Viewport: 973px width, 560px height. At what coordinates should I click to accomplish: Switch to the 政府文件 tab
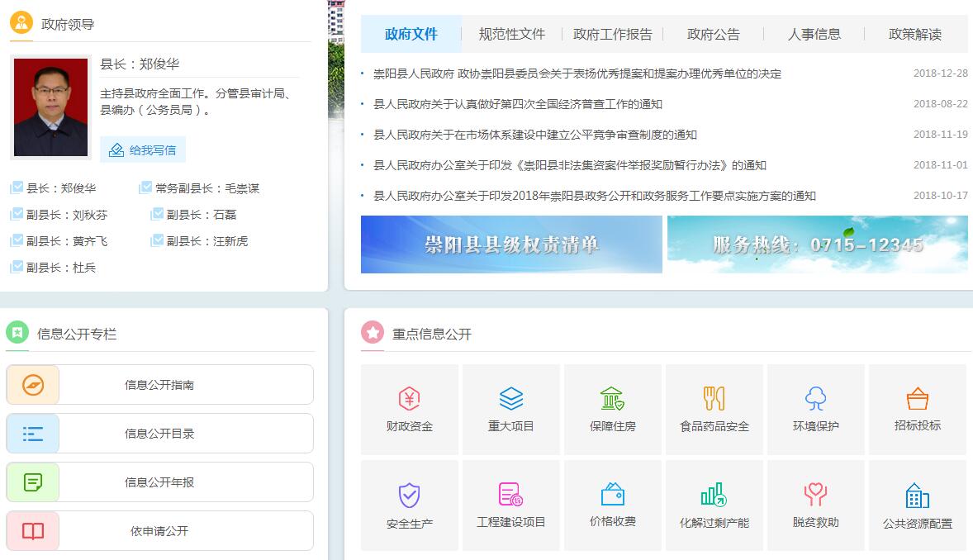411,34
